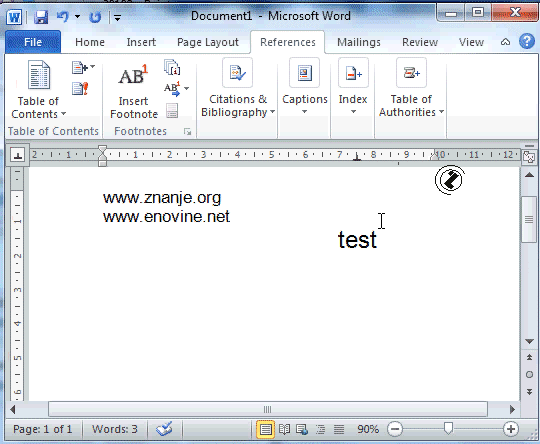The image size is (540, 444).
Task: Click the text www.enovine.net
Action: [166, 217]
